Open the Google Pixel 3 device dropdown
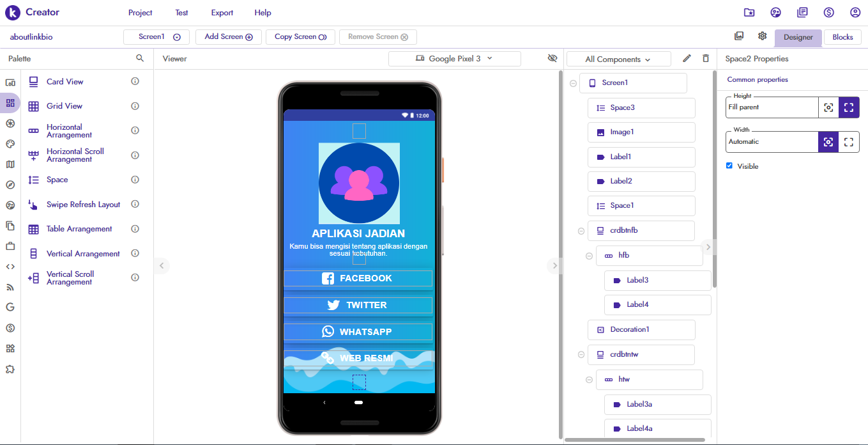868x445 pixels. (454, 59)
